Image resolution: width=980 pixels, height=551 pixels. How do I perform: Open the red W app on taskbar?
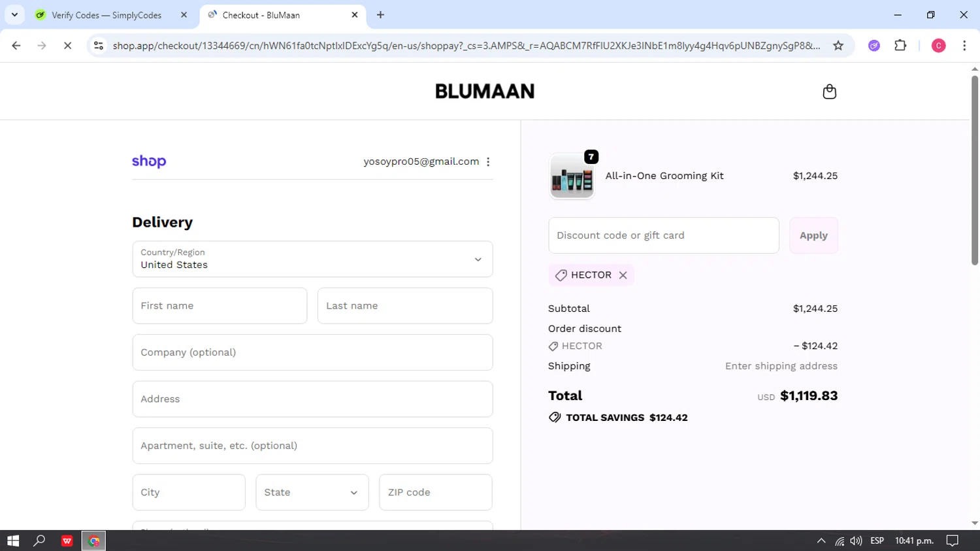(67, 541)
